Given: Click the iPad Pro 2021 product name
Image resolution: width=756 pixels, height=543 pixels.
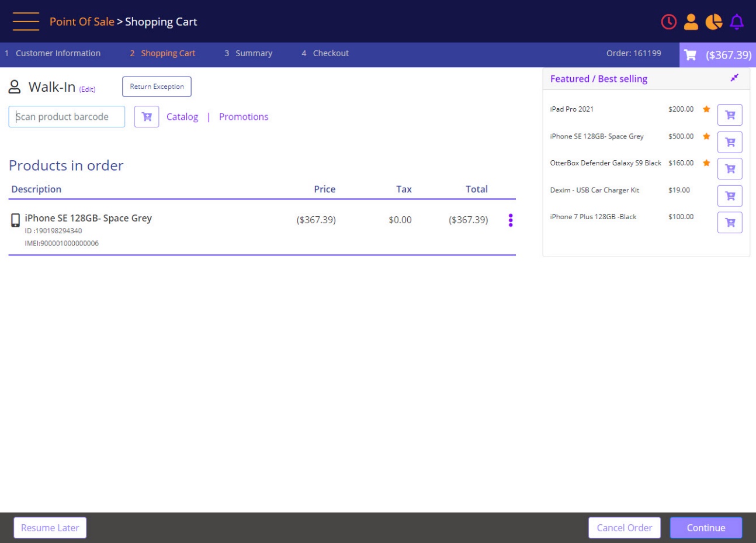Looking at the screenshot, I should pos(572,109).
